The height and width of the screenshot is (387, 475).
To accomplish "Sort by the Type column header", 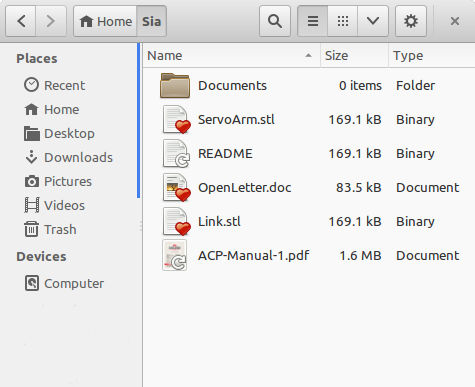I will click(x=432, y=56).
